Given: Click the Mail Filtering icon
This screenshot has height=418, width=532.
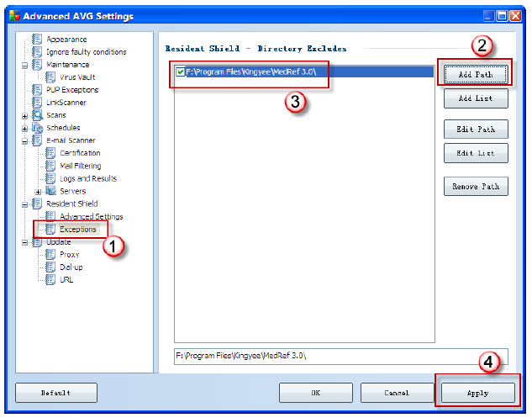Looking at the screenshot, I should [50, 166].
